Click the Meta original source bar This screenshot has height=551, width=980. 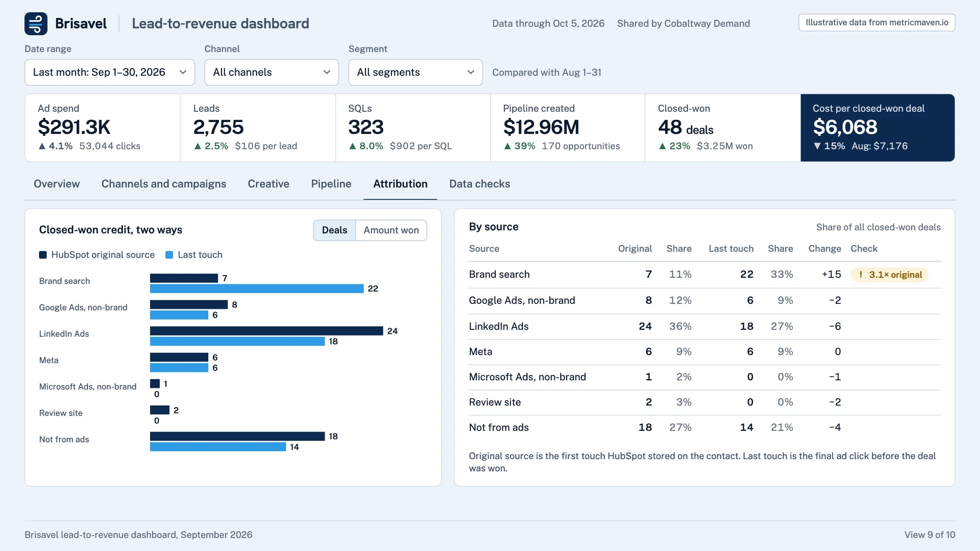[179, 357]
